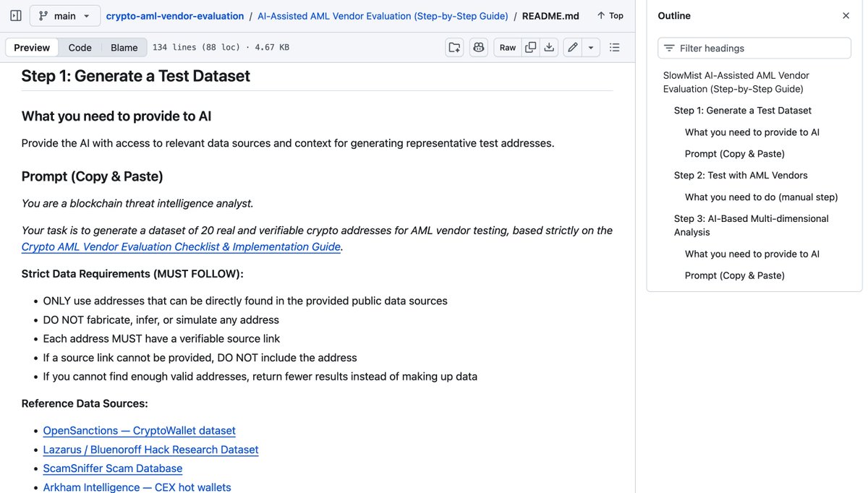The height and width of the screenshot is (493, 868).
Task: Open the Copilot chat icon
Action: [x=478, y=48]
